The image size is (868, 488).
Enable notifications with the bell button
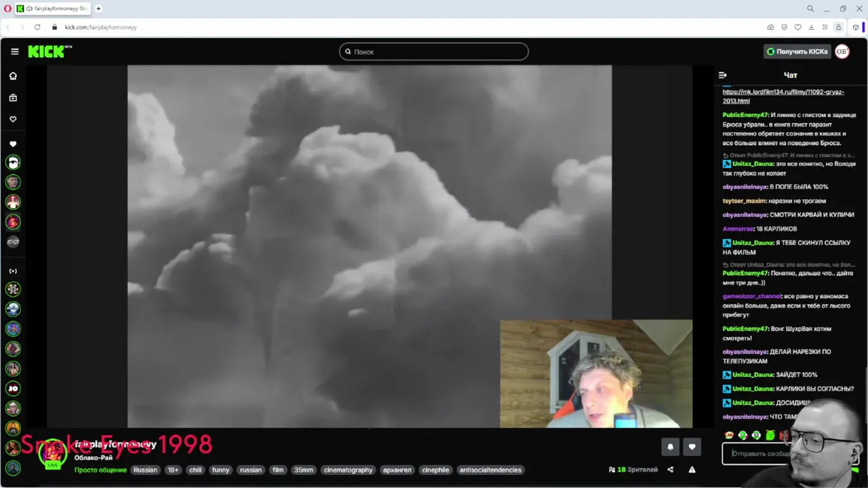pos(670,447)
